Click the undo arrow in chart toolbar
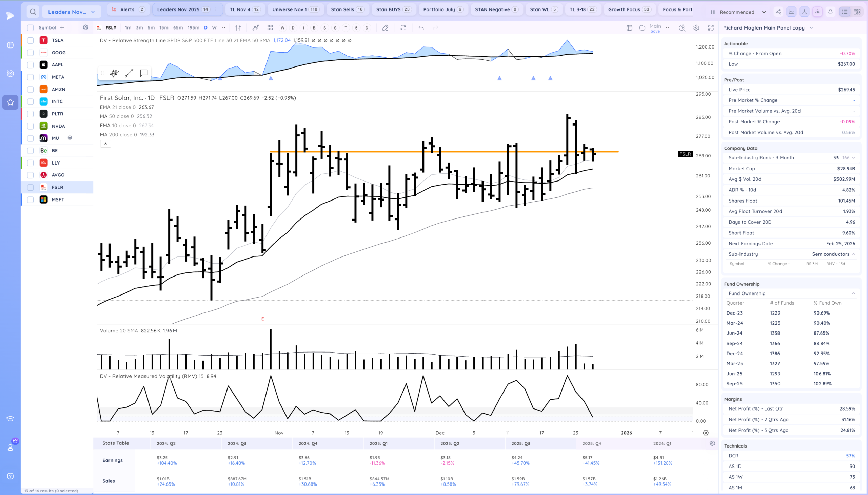Image resolution: width=868 pixels, height=495 pixels. (x=421, y=28)
